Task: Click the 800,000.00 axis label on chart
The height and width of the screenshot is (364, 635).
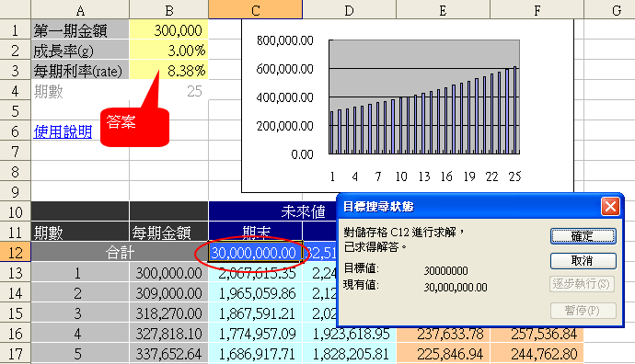Action: click(x=284, y=40)
